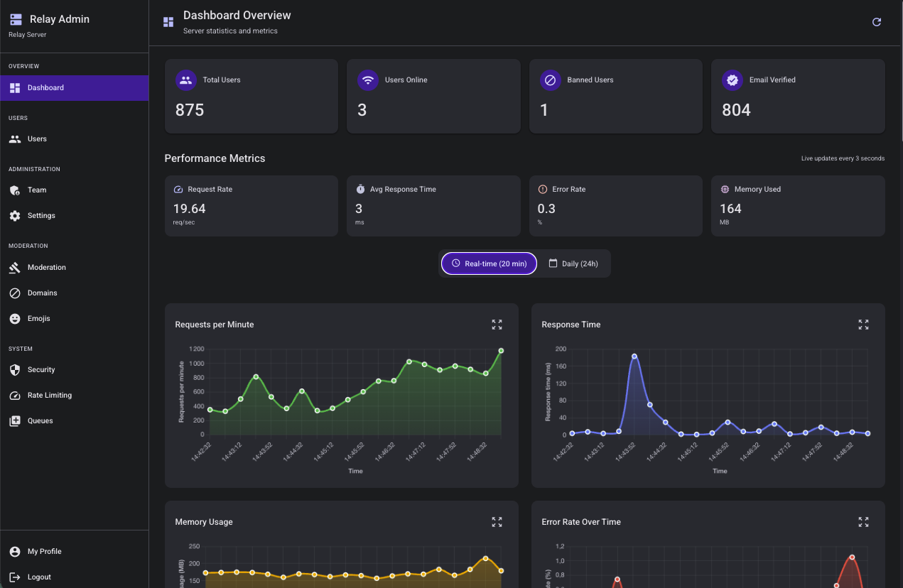The height and width of the screenshot is (588, 903).
Task: Open the Emojis label in sidebar
Action: point(39,319)
